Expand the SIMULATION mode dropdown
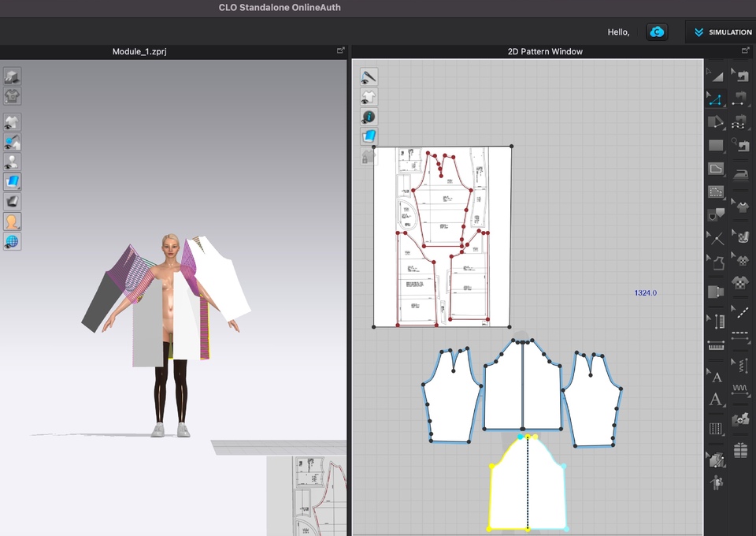 coord(722,32)
